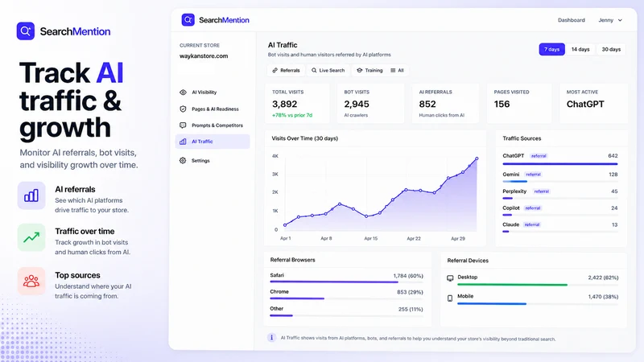Click the Gemini traffic source progress bar
This screenshot has height=362, width=644.
click(559, 182)
